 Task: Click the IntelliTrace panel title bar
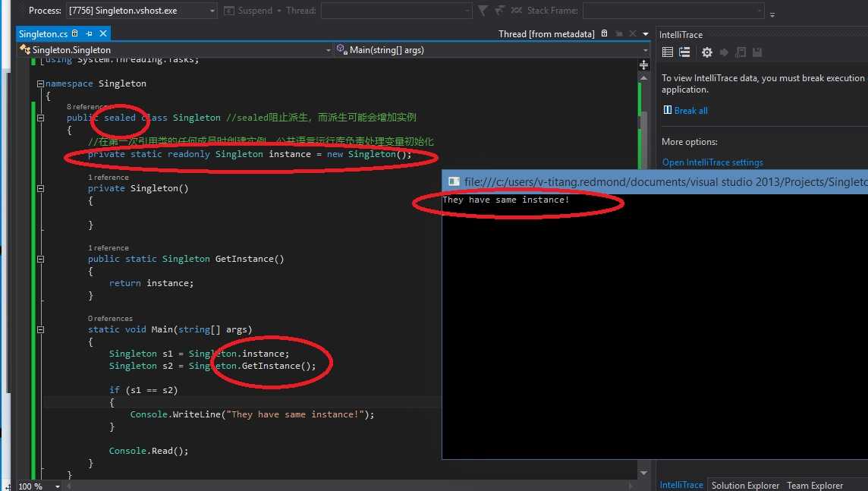762,34
